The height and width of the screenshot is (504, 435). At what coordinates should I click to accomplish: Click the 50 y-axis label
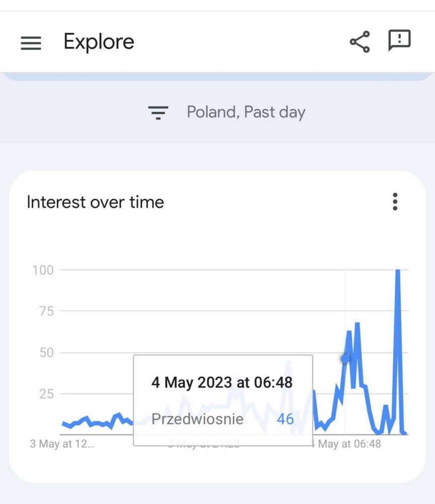46,353
